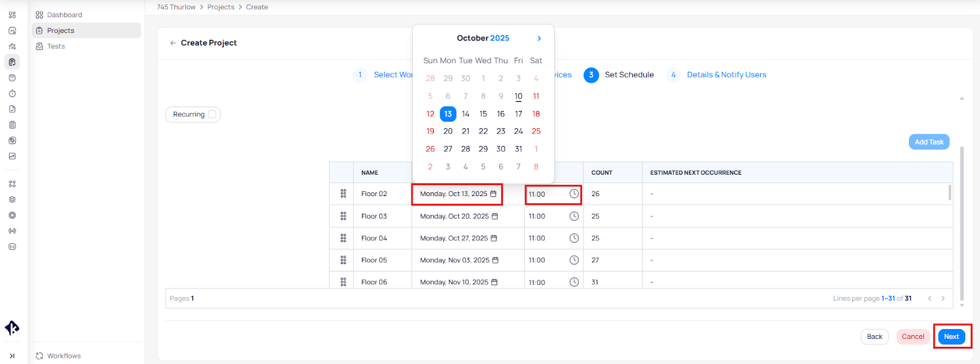Go to next month in calendar
This screenshot has height=364, width=980.
point(539,38)
